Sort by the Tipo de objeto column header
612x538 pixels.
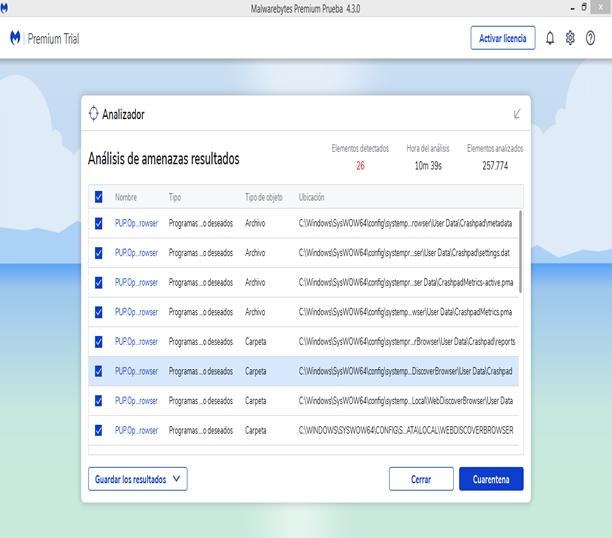click(263, 197)
